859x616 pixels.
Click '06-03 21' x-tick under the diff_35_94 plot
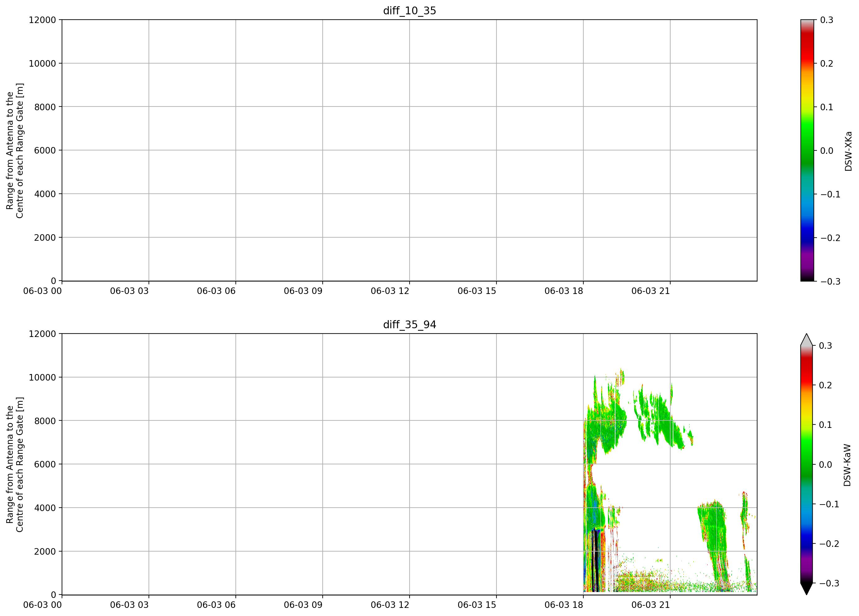(651, 605)
